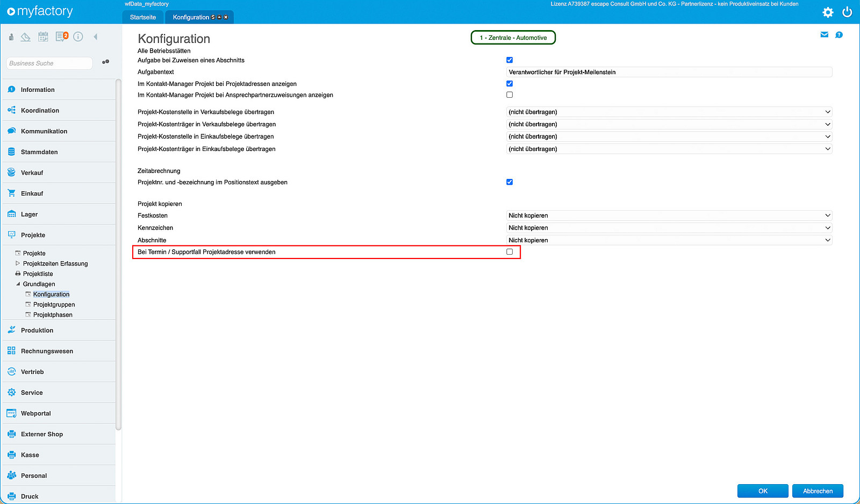
Task: Click the info circle icon in sidebar toolbar
Action: click(78, 37)
